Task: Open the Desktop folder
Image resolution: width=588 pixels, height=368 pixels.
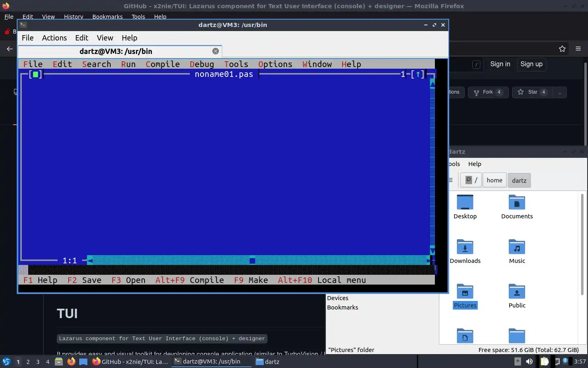Action: (x=465, y=207)
